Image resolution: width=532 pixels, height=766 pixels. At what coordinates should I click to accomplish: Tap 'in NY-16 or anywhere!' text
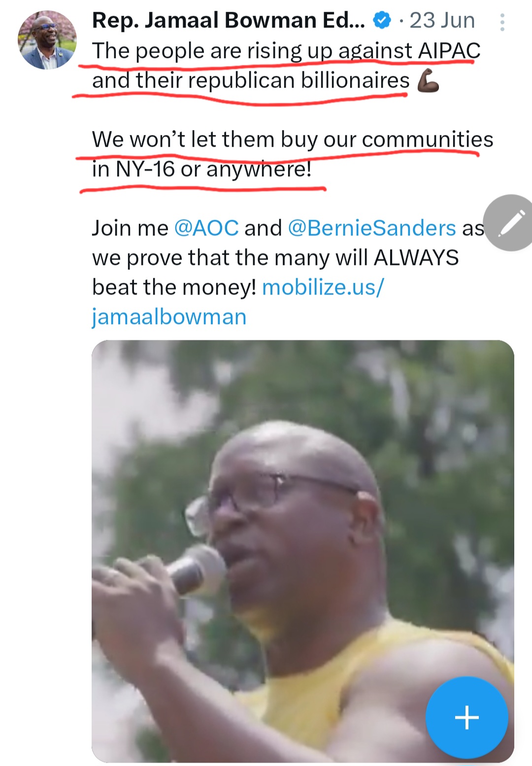202,169
